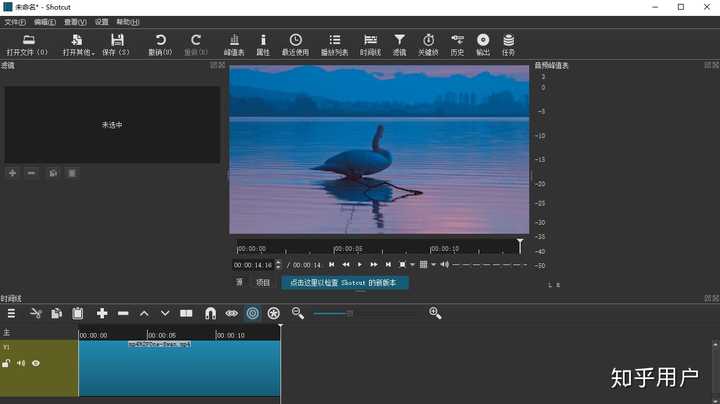Hide the V1 track with the eye icon
This screenshot has width=720, height=404.
(x=36, y=364)
